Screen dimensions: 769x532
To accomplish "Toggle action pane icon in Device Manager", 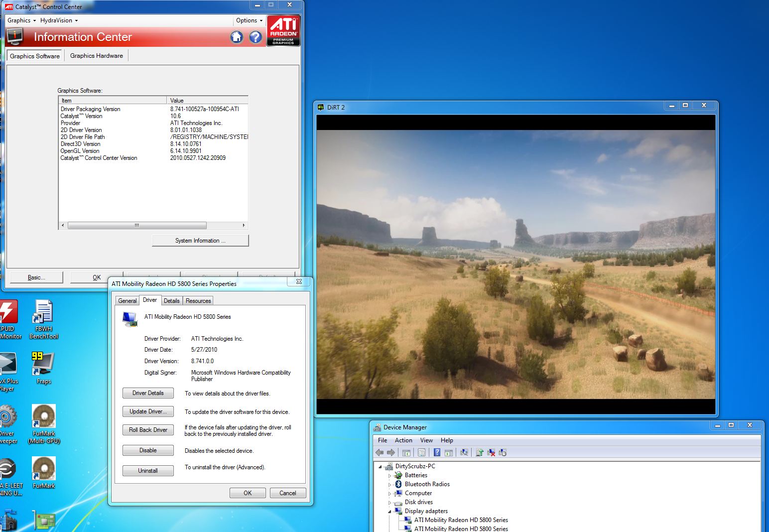I will point(449,452).
